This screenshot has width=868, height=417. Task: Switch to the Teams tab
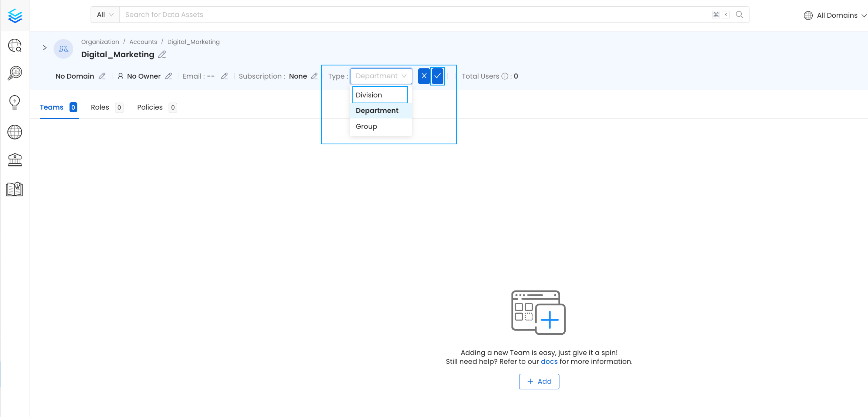click(59, 107)
